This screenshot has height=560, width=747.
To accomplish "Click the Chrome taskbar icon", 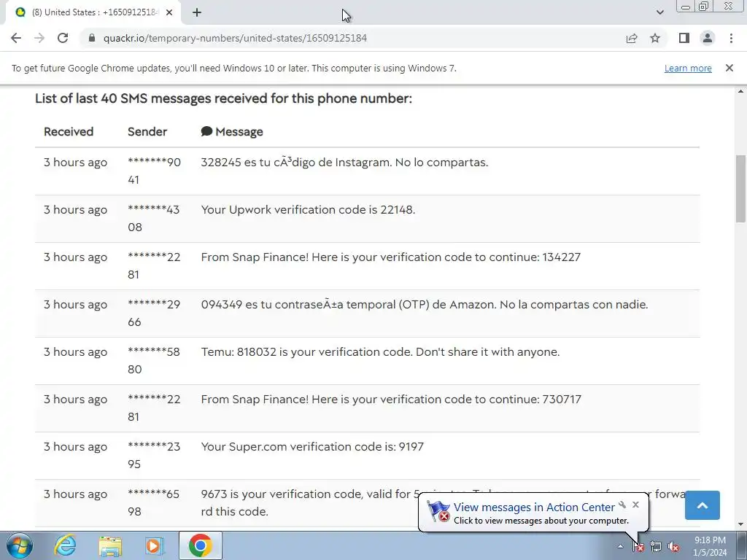I will [200, 545].
